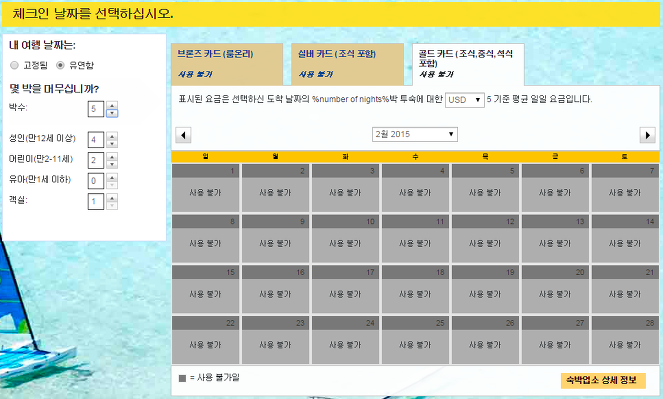Open the 2월 2015 month dropdown
663x399 pixels.
coord(415,134)
